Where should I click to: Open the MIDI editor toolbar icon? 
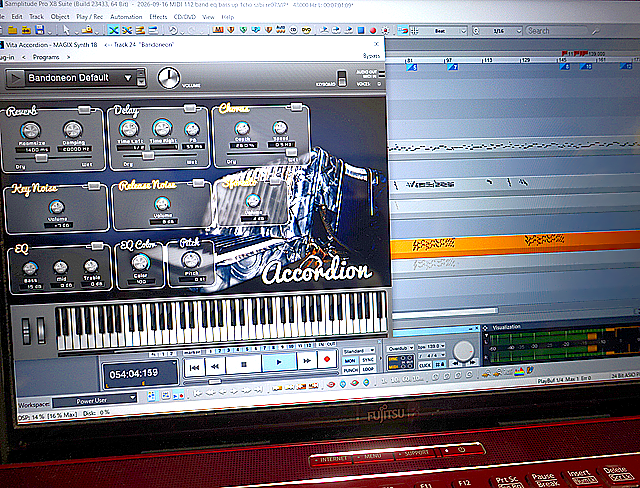pyautogui.click(x=218, y=30)
